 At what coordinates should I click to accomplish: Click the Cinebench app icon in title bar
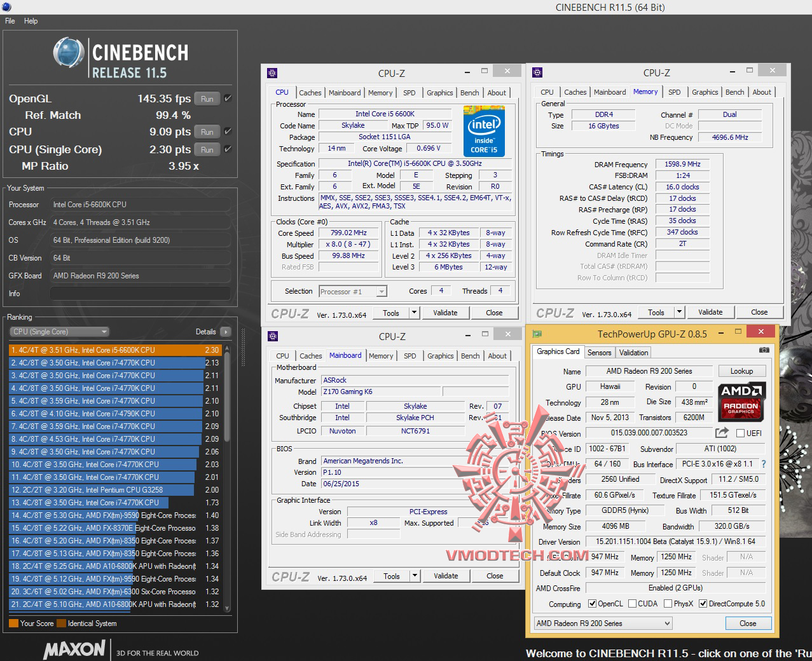[5, 7]
